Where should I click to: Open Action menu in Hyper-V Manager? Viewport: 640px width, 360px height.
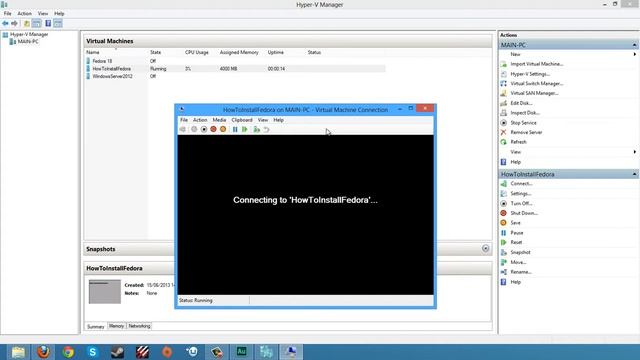click(x=24, y=13)
